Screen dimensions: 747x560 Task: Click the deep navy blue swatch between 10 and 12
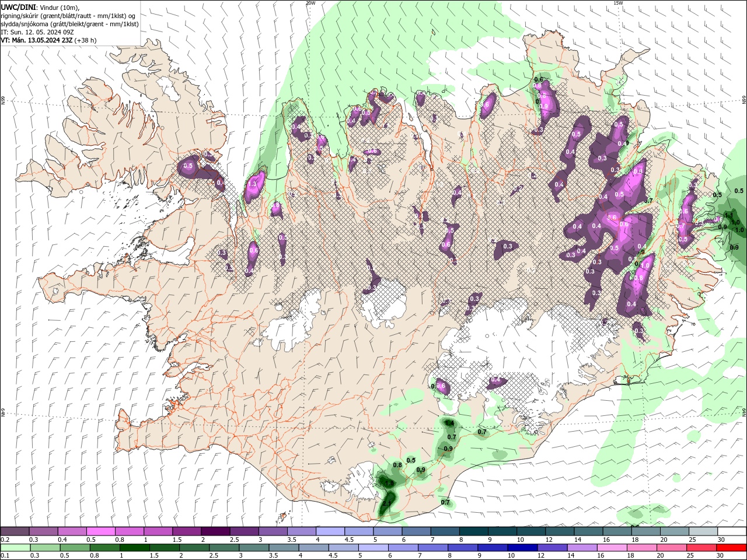tap(522, 548)
